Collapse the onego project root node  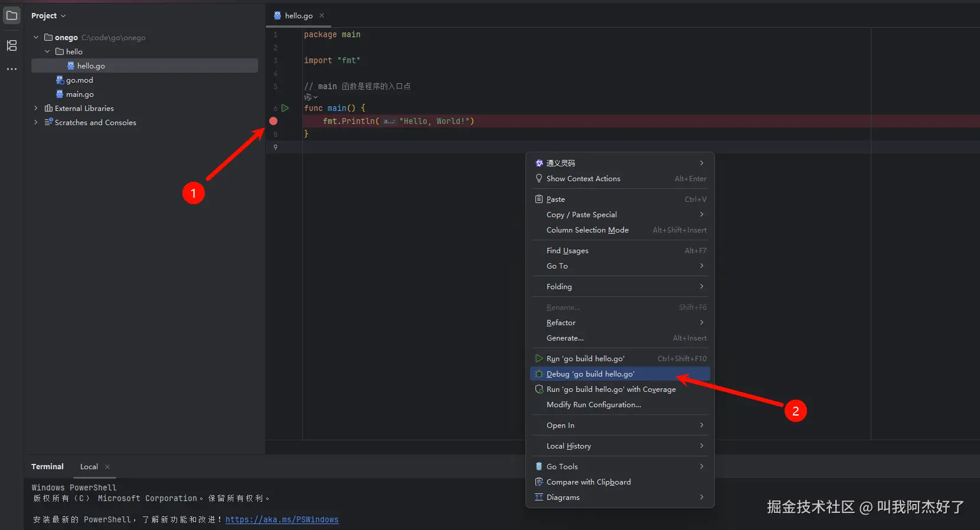(x=36, y=37)
